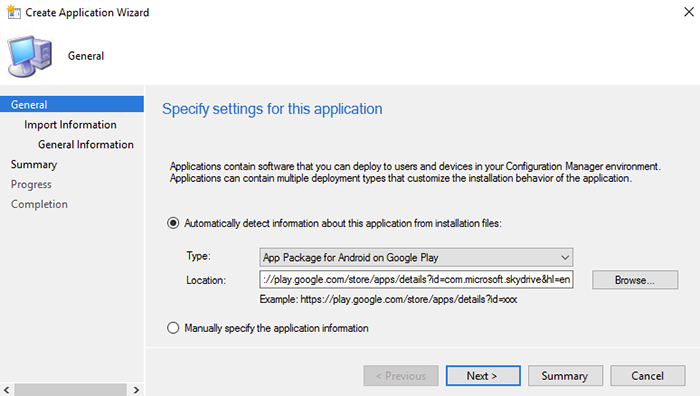Select the General Information step

(x=86, y=145)
